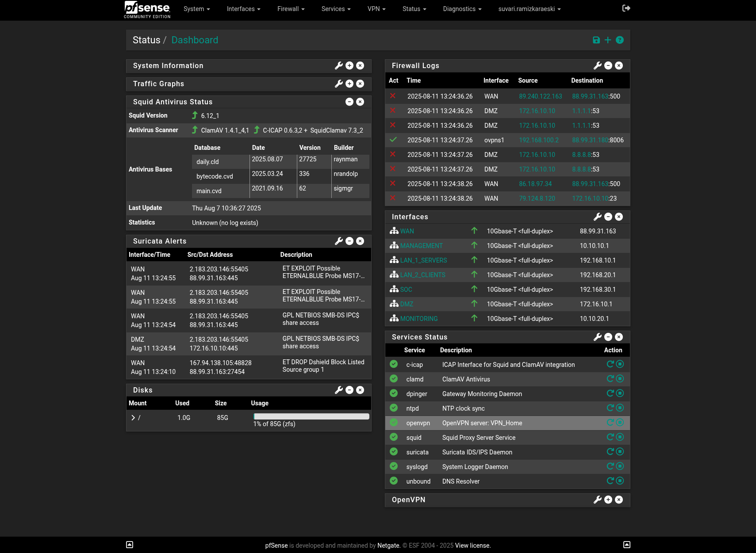Click the block icon on the first firewall log entry
This screenshot has height=553, width=756.
coord(393,96)
